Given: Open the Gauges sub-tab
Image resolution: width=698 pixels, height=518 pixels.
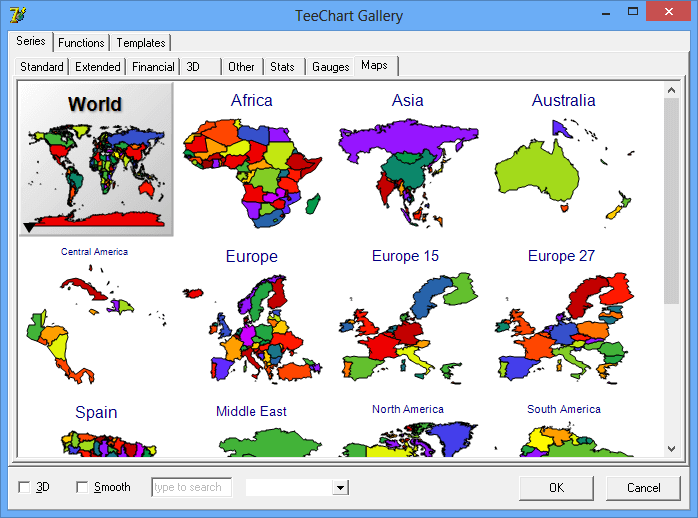Looking at the screenshot, I should (330, 67).
